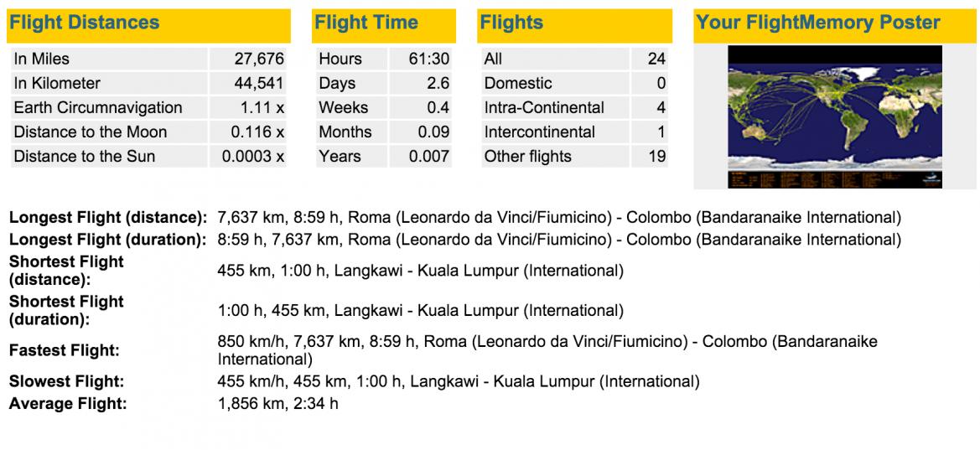Screen dimensions: 980x450
Task: Click the Distance to the Moon row
Action: tap(148, 132)
